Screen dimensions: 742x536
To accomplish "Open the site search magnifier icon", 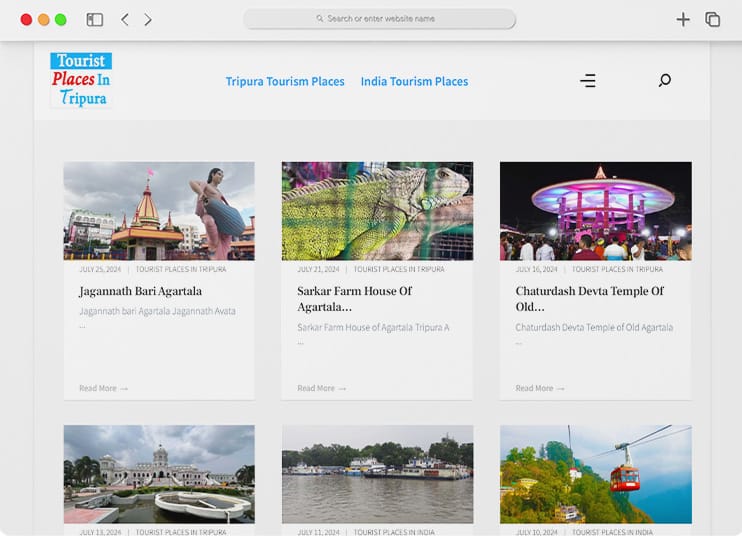I will (x=664, y=80).
